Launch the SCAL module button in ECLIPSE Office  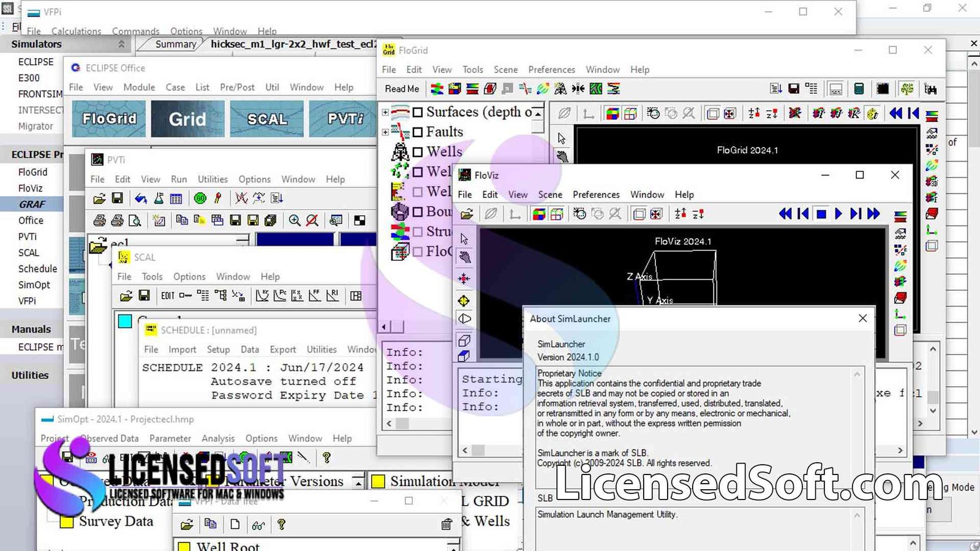(267, 119)
